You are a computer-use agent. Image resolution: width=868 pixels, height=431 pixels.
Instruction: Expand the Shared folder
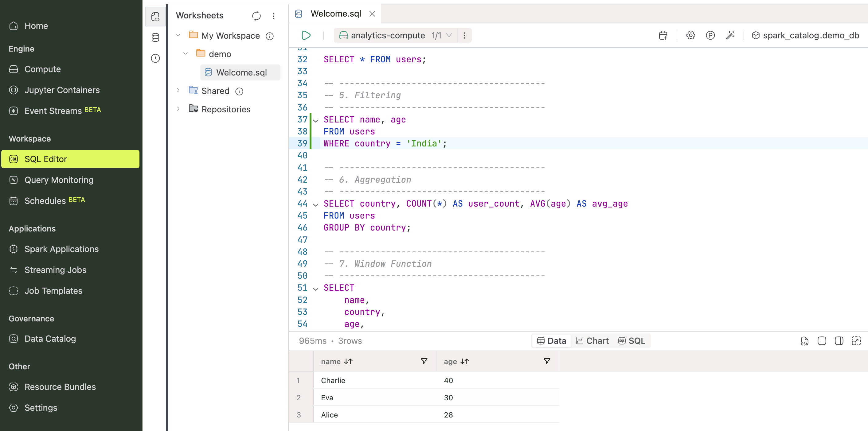[x=178, y=91]
